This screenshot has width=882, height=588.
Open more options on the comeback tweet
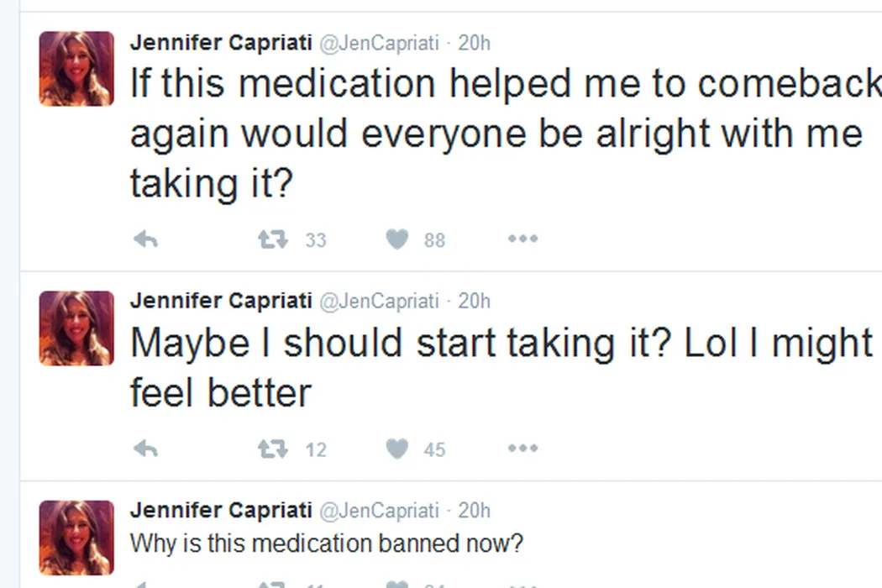tap(522, 239)
